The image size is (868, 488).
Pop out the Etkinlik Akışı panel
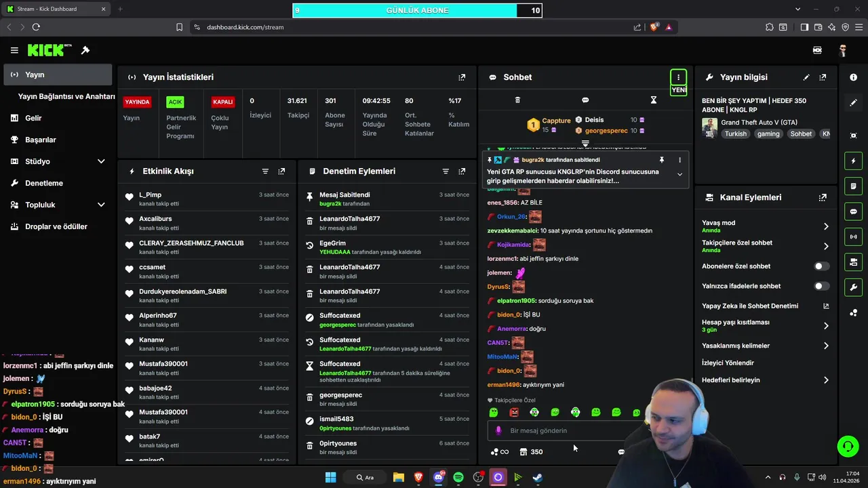pos(281,171)
